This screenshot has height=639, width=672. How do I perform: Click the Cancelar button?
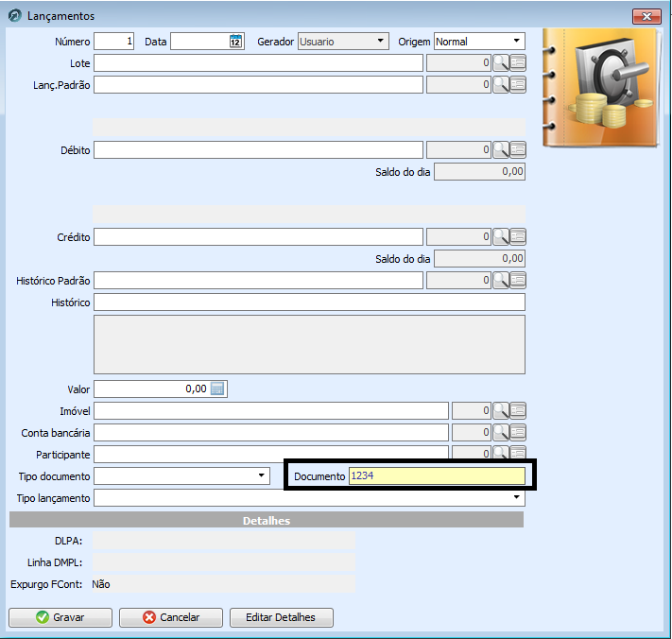171,617
